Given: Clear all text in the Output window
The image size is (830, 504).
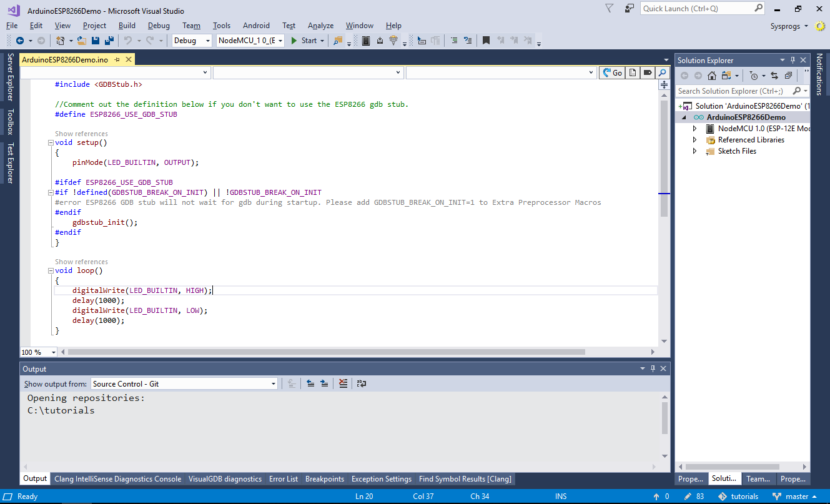Looking at the screenshot, I should point(343,383).
